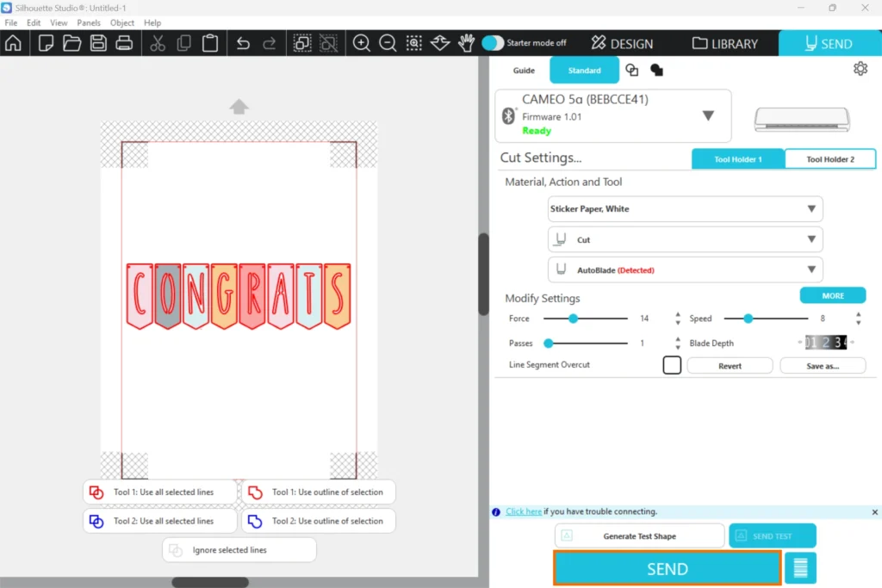
Task: Open the settings gear in Send panel
Action: pos(860,69)
